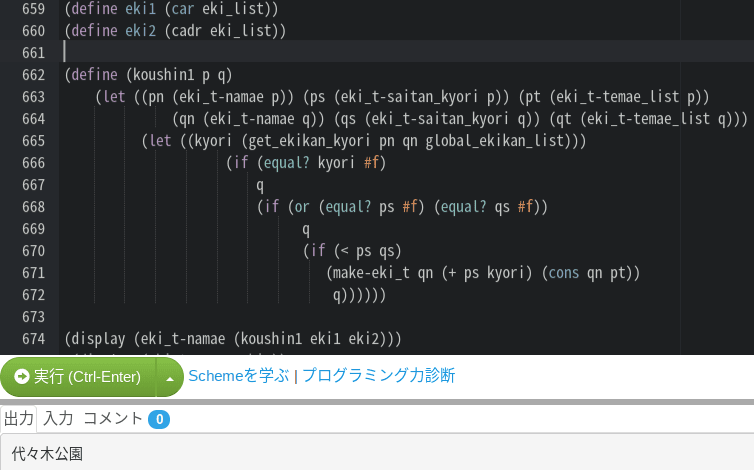Click line number 659 in the gutter
Viewport: 754px width, 470px height.
point(33,9)
